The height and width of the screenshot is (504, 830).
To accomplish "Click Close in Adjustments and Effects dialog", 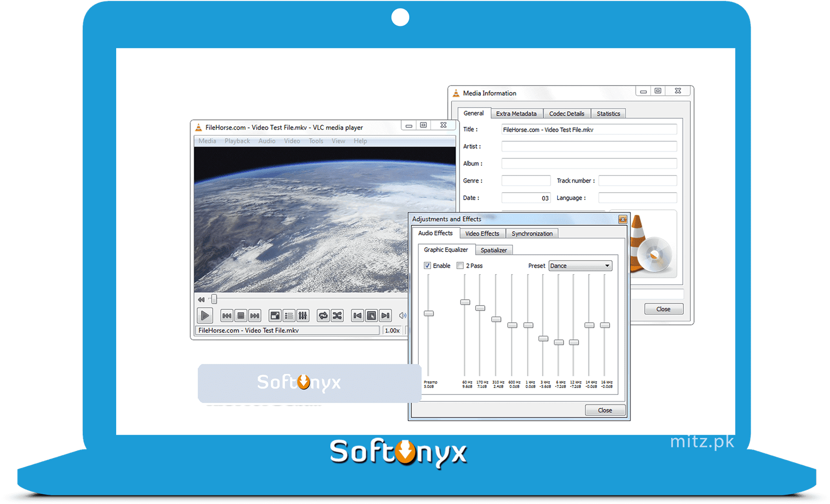I will pyautogui.click(x=605, y=410).
